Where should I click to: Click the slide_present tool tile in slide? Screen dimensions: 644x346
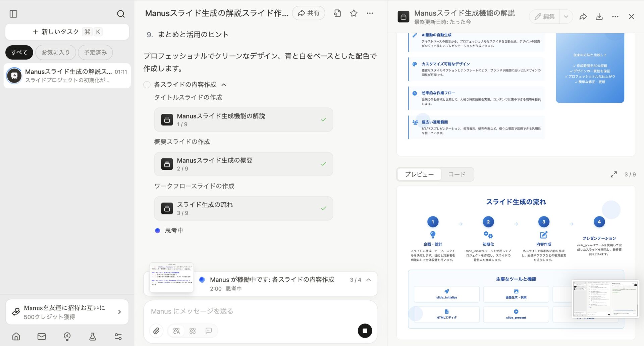point(516,314)
